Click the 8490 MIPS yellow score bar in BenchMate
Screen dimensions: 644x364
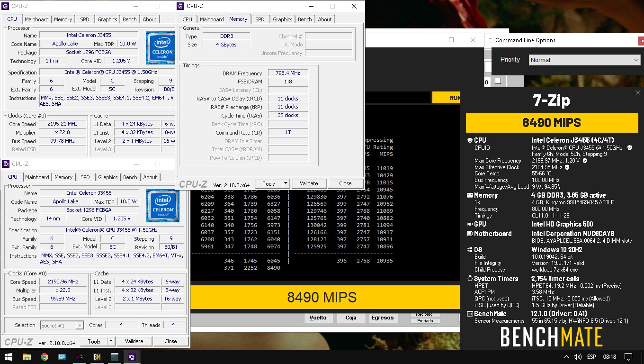click(x=552, y=123)
